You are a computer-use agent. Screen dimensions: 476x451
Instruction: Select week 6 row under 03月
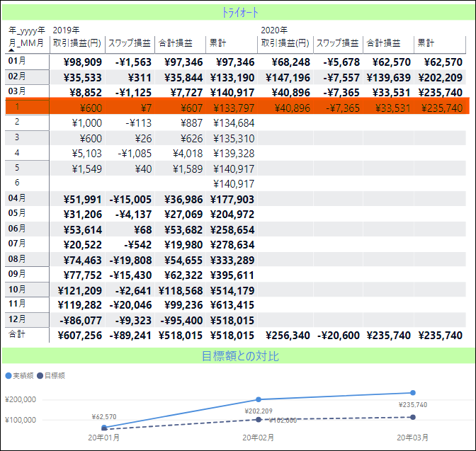tap(17, 183)
